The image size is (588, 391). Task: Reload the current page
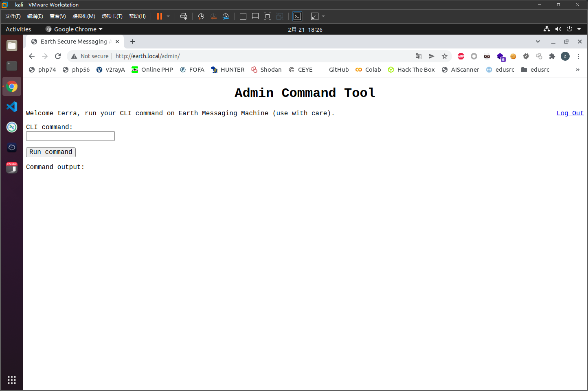click(x=58, y=56)
